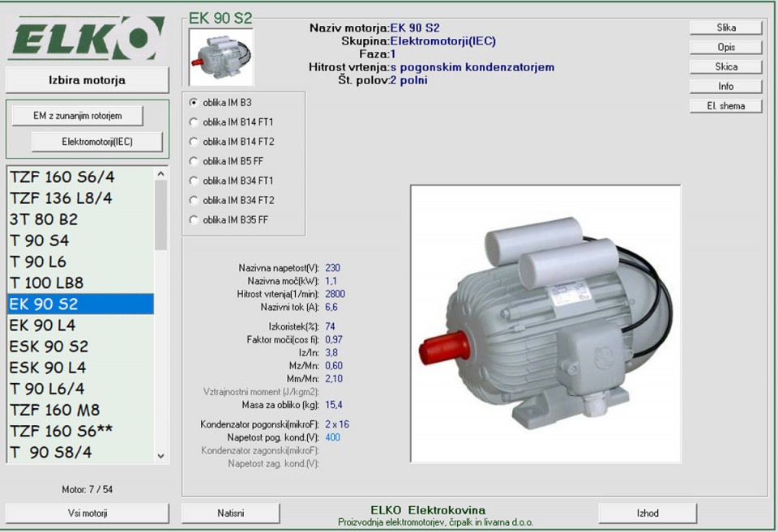Viewport: 778px width, 532px height.
Task: Select motor TZF 160 S6/4 in list
Action: (x=80, y=177)
